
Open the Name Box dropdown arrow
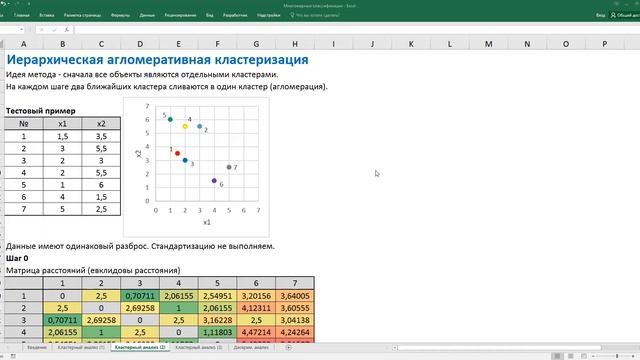[21, 30]
